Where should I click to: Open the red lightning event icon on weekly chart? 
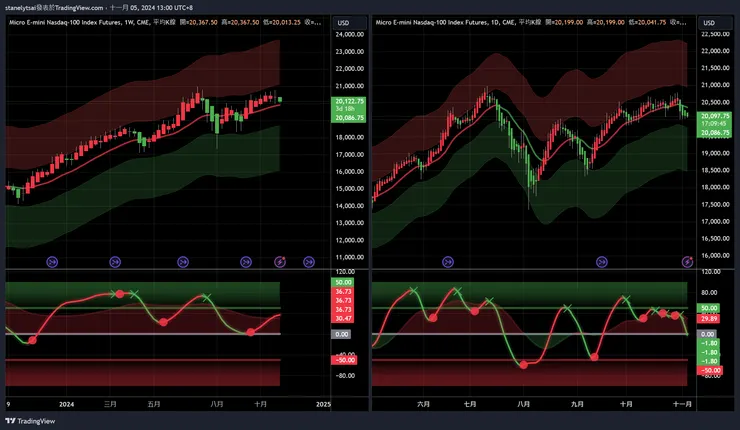(x=280, y=261)
